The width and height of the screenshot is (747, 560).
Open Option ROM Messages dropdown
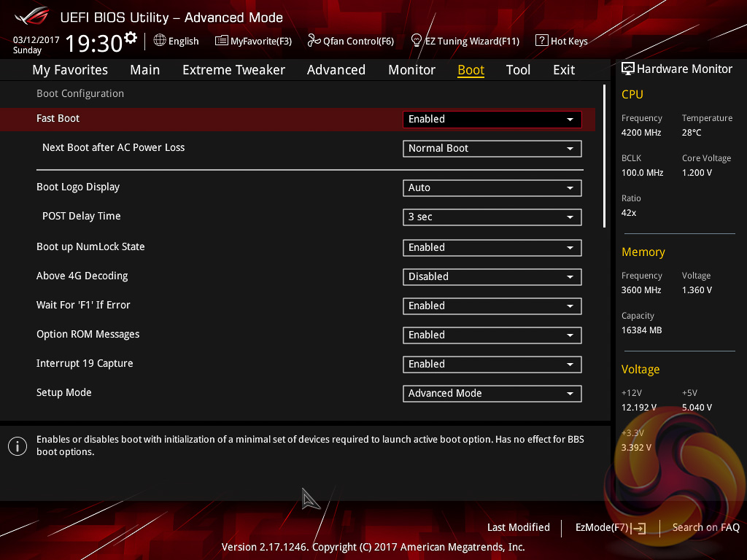[492, 335]
